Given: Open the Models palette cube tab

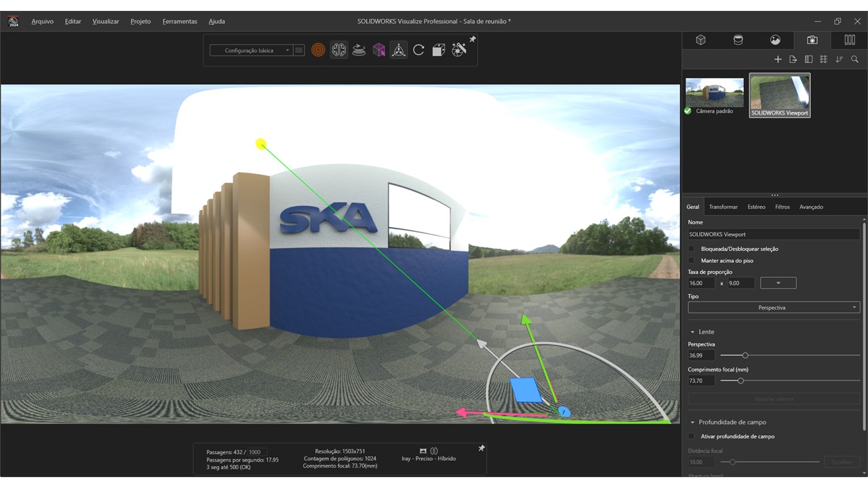Looking at the screenshot, I should pyautogui.click(x=701, y=40).
